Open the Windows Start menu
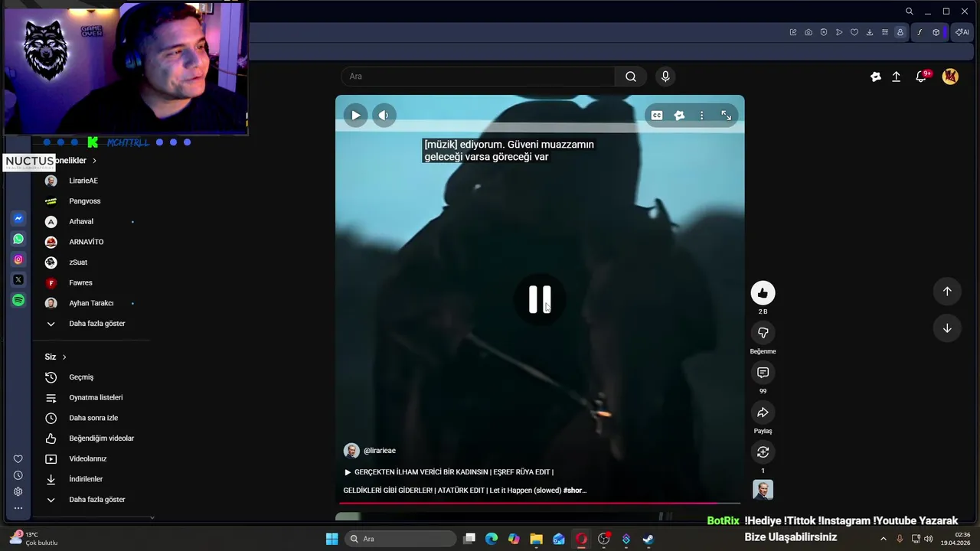This screenshot has width=980, height=551. pos(332,539)
